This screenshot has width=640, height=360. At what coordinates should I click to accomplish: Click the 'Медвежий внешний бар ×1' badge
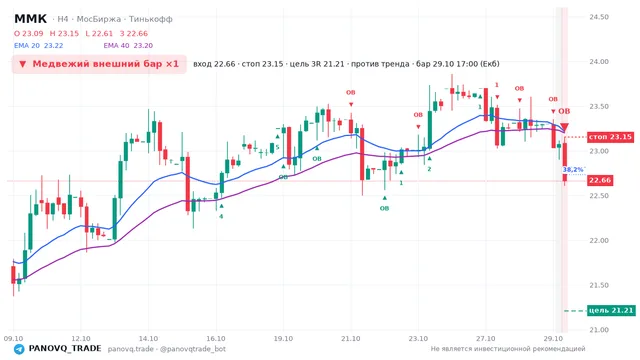pos(99,64)
